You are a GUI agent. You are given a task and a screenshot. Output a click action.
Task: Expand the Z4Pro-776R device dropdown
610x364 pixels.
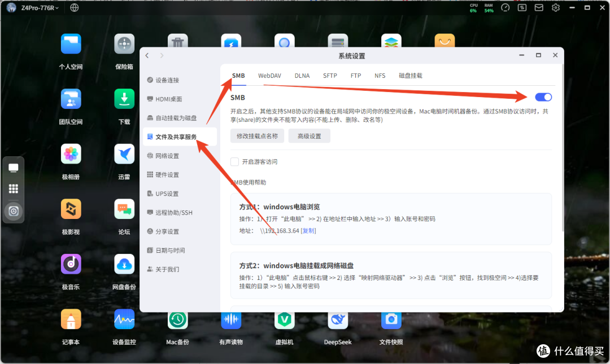[x=40, y=8]
